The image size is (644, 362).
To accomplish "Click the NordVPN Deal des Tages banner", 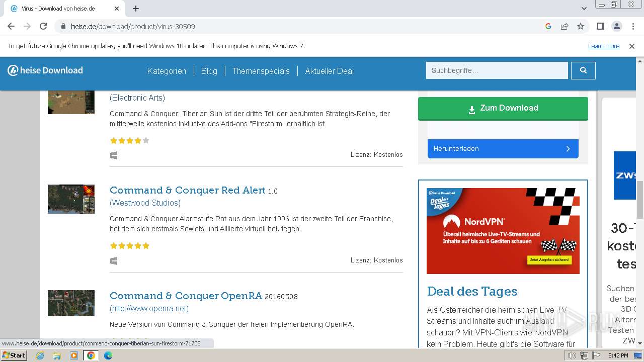I will (x=503, y=231).
